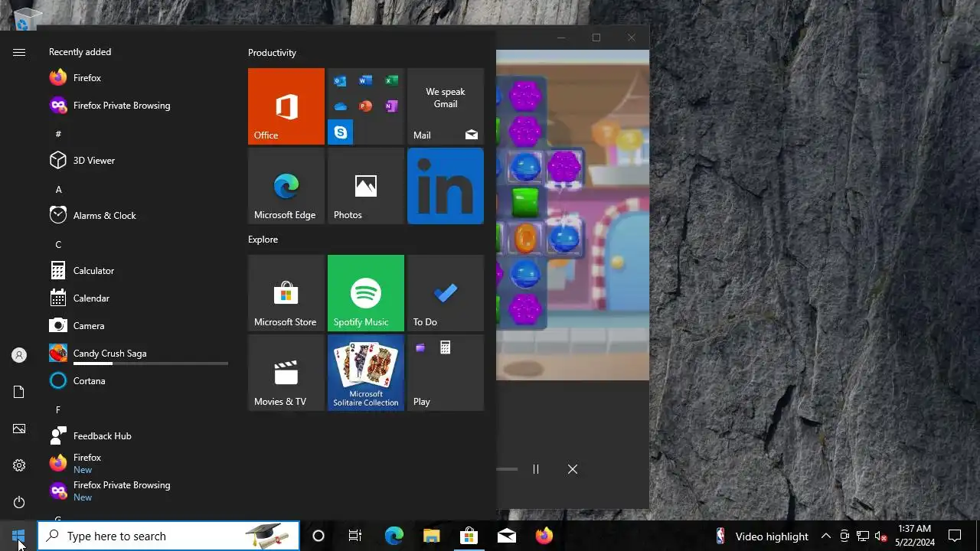Open Mail from taskbar
This screenshot has height=551, width=980.
click(x=506, y=536)
